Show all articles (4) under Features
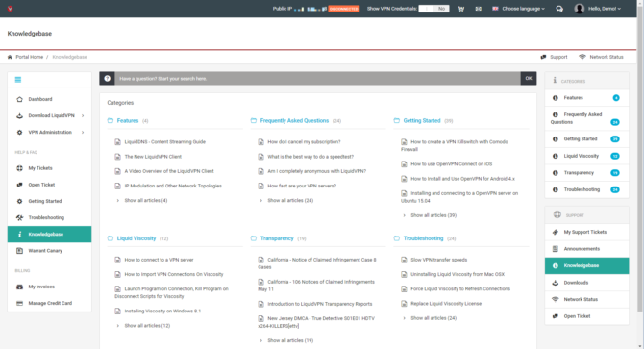 tap(146, 201)
